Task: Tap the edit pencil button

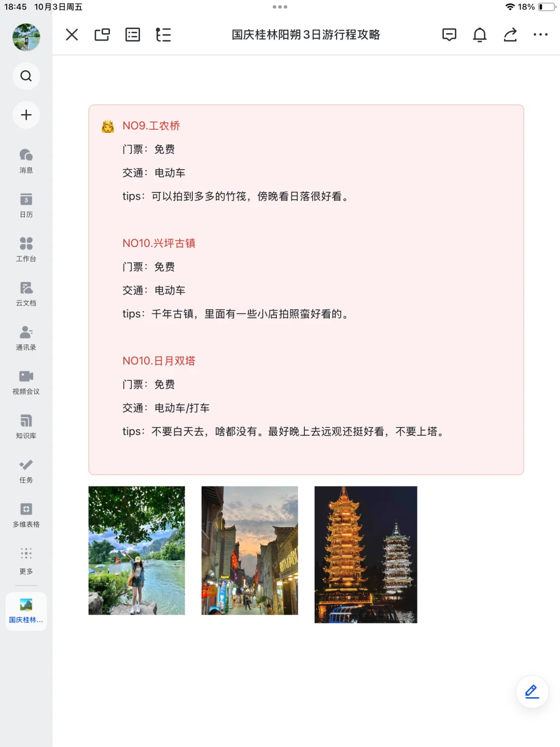Action: click(532, 691)
